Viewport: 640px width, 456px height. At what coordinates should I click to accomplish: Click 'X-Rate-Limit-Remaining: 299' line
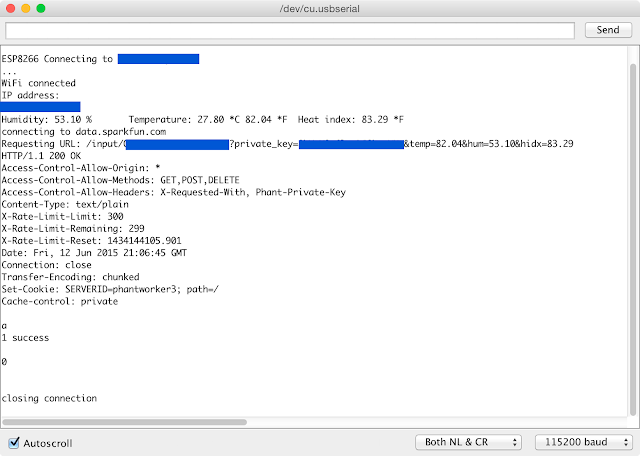tap(73, 229)
